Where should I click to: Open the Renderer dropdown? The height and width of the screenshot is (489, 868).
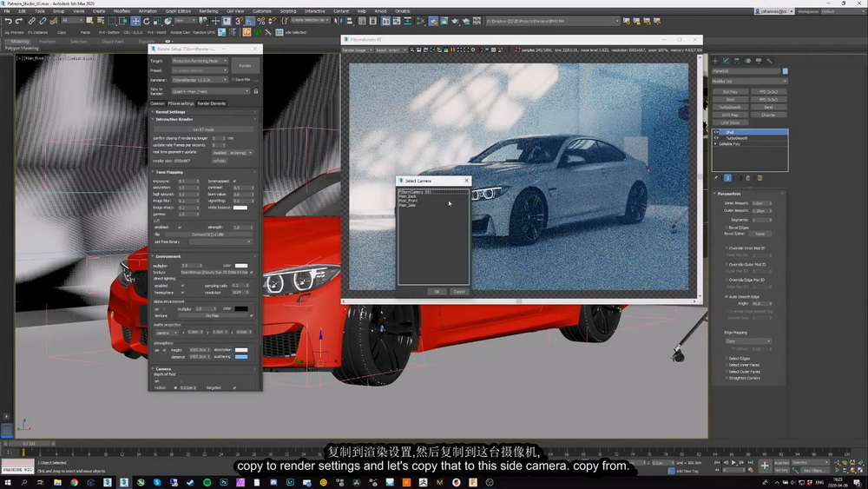(200, 80)
